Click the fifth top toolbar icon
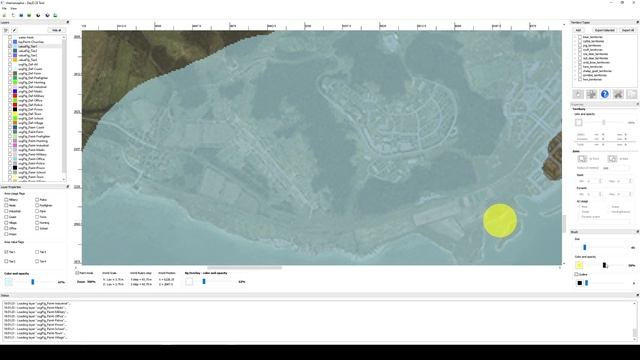Viewport: 640px width, 360px height. click(x=38, y=15)
